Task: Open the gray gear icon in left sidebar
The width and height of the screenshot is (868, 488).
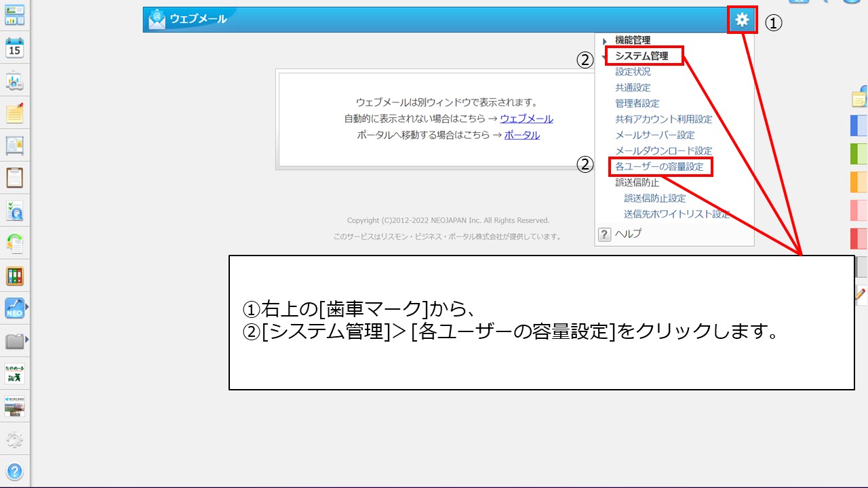Action: 14,440
